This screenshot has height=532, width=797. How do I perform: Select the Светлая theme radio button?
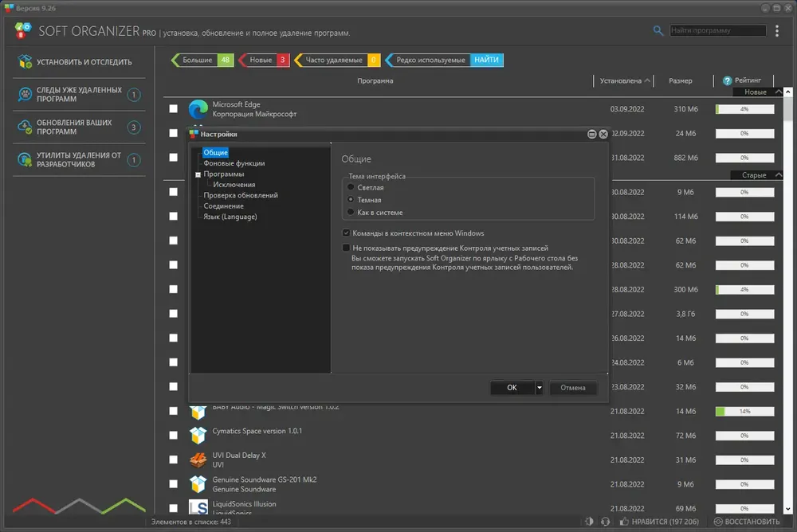point(350,187)
